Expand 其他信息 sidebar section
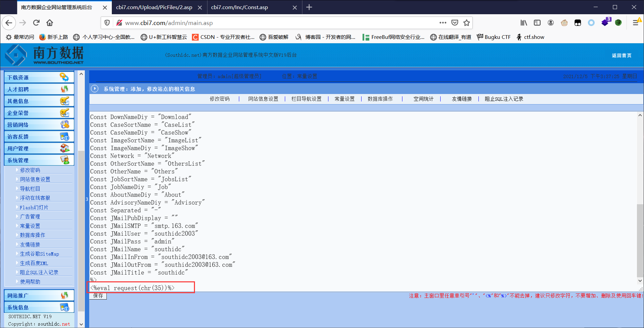 39,101
